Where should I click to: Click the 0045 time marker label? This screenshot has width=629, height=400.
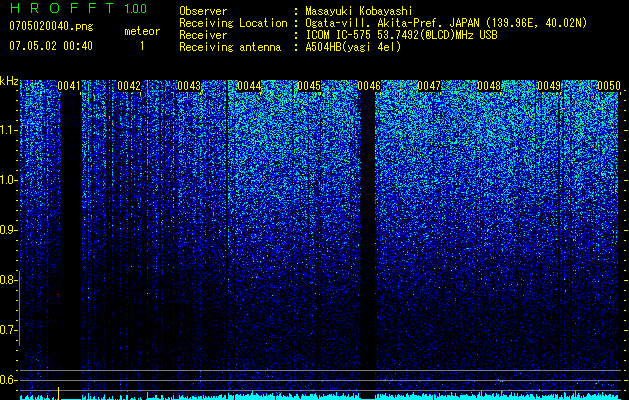point(309,86)
